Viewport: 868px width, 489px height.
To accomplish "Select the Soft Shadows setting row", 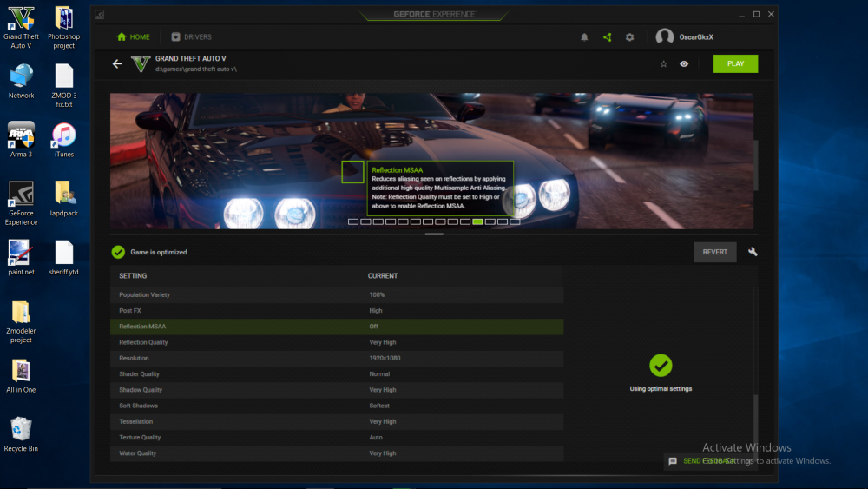I will pos(337,406).
